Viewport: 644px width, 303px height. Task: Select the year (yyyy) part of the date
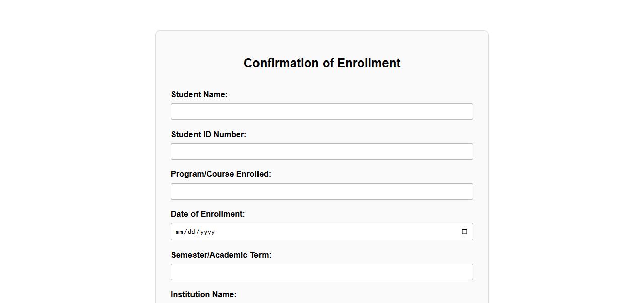(207, 232)
